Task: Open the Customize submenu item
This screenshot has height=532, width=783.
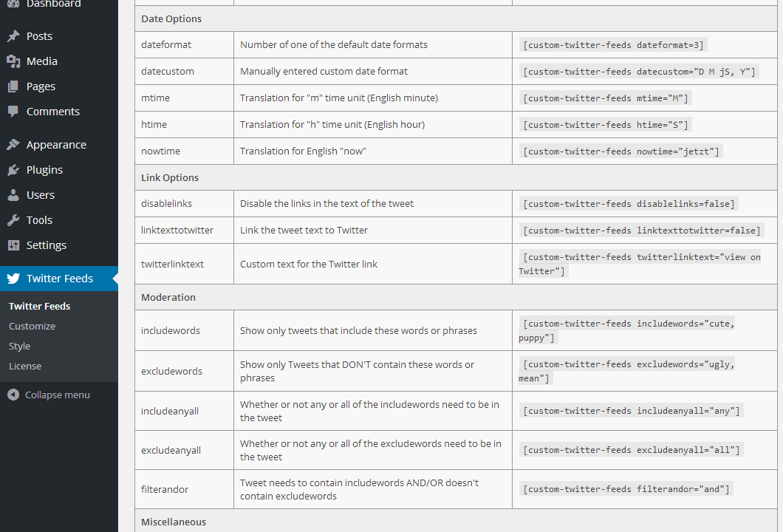Action: pyautogui.click(x=32, y=326)
